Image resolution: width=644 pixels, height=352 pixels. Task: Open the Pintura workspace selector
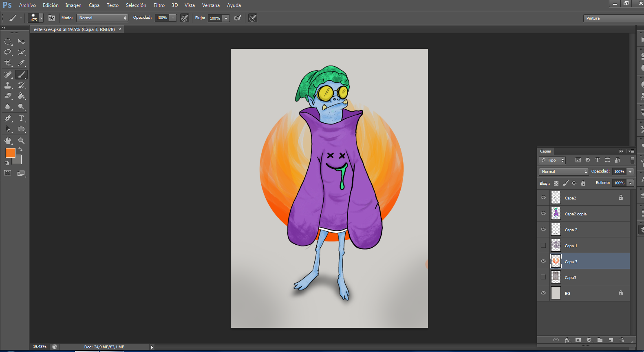tap(613, 18)
